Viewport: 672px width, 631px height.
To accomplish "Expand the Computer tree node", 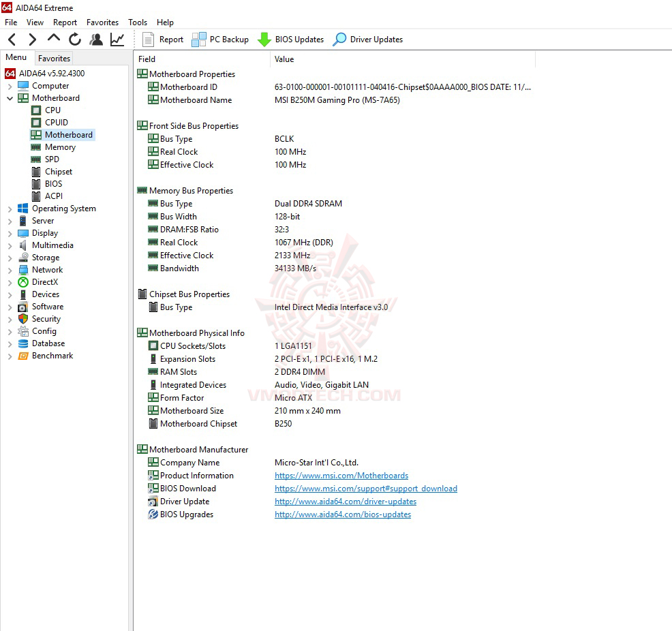I will pyautogui.click(x=10, y=86).
